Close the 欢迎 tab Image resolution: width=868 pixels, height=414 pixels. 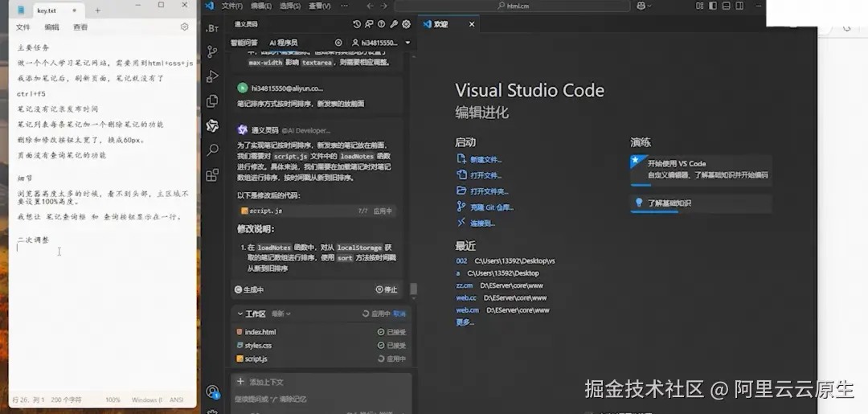(x=472, y=24)
